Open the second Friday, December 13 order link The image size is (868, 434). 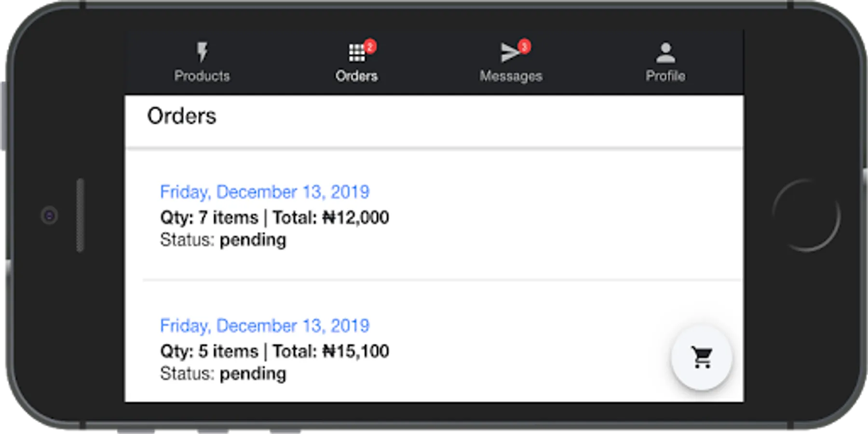[265, 326]
